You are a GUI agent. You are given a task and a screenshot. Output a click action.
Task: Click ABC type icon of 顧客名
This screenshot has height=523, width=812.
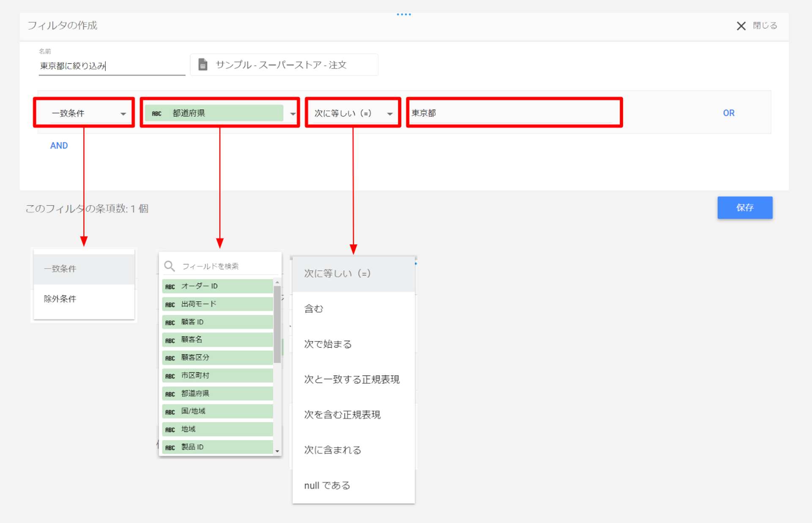coord(170,341)
